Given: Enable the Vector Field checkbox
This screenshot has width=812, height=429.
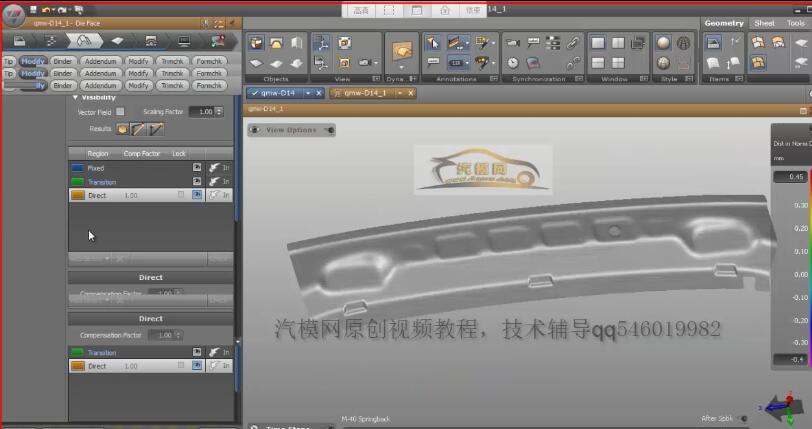Looking at the screenshot, I should (120, 112).
